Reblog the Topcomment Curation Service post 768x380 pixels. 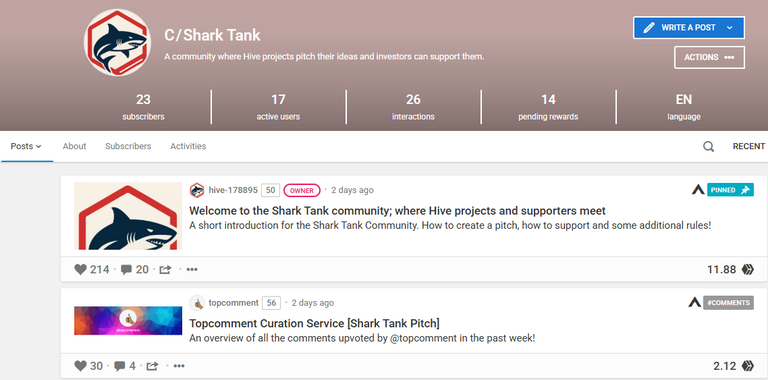[x=152, y=366]
